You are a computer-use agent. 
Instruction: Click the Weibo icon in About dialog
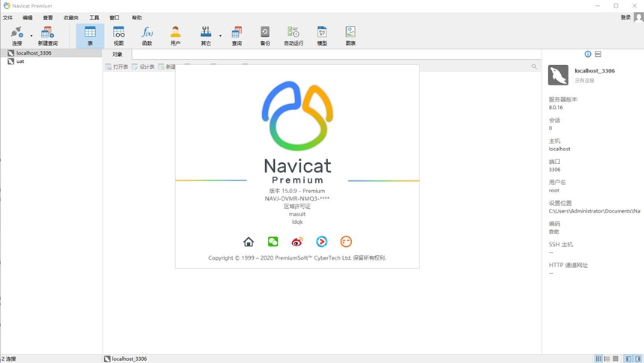[x=297, y=242]
